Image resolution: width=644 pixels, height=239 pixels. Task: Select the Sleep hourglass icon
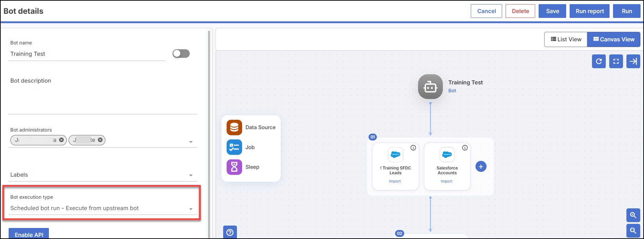tap(234, 167)
